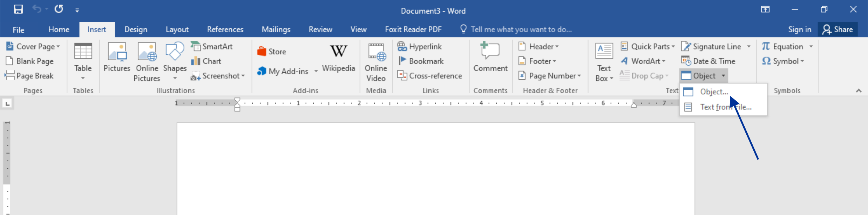Collapse the ribbon with the arrow

[859, 91]
